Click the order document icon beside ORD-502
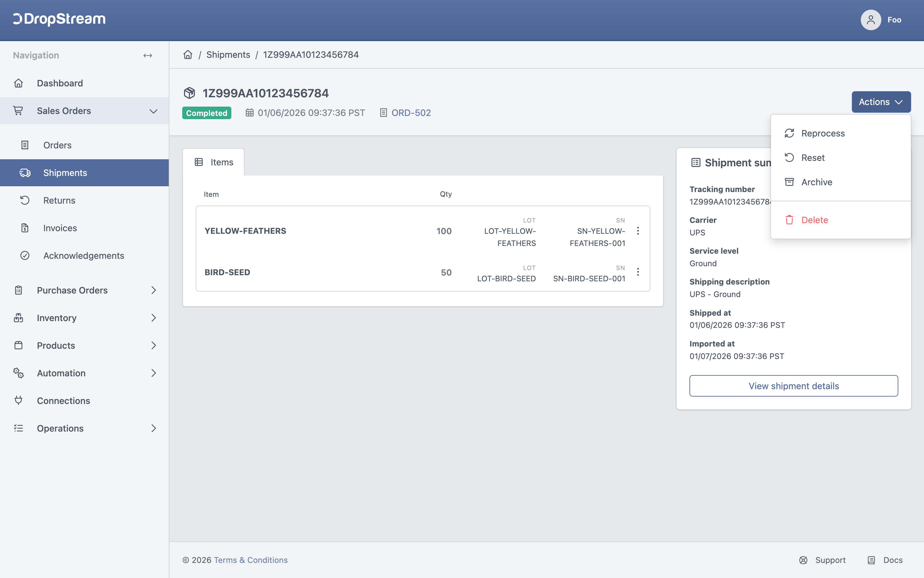Screen dimensions: 924x578 (x=383, y=113)
